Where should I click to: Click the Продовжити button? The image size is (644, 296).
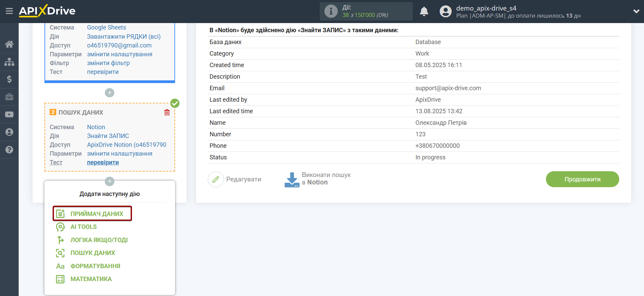point(582,179)
